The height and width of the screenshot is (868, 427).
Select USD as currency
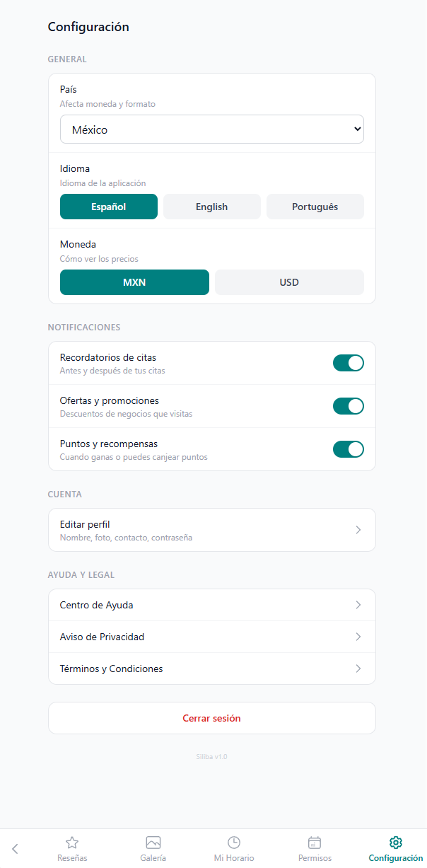click(x=289, y=282)
